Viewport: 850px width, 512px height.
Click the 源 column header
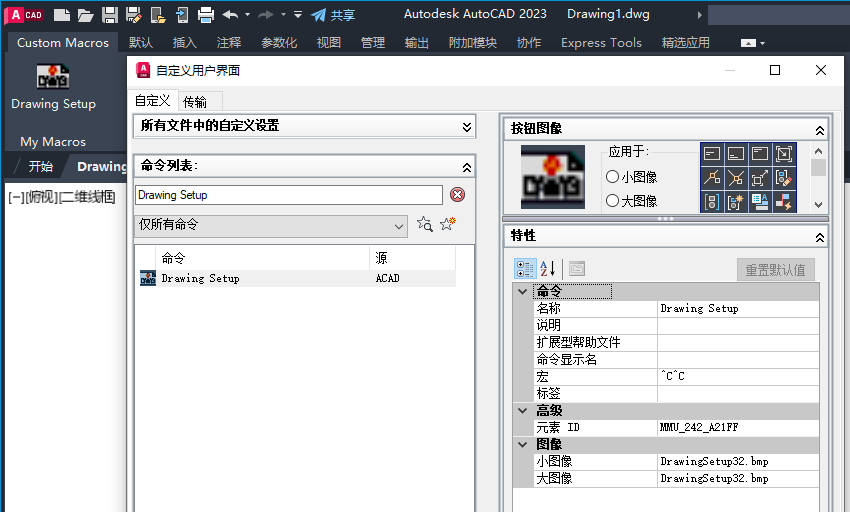click(x=413, y=258)
